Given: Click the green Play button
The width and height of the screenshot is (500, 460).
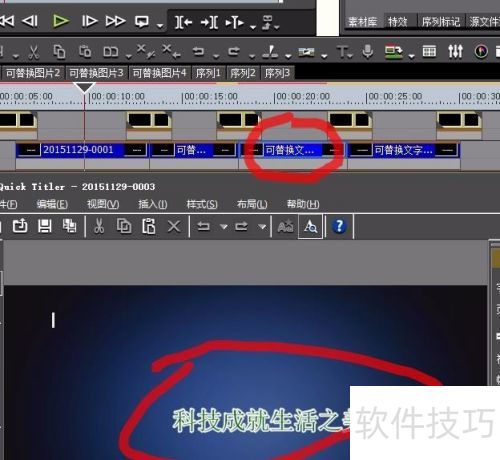Looking at the screenshot, I should tap(61, 21).
